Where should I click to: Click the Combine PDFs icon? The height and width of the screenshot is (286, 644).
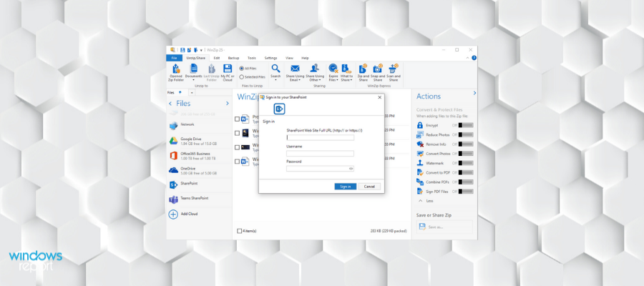pyautogui.click(x=420, y=182)
